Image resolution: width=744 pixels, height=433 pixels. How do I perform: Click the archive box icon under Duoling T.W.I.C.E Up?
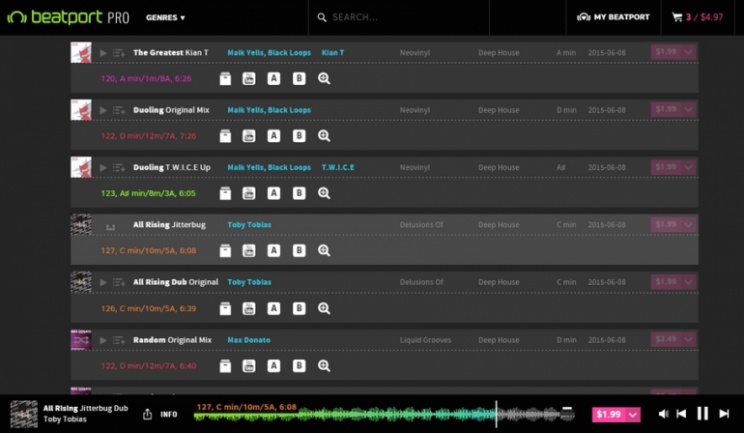pyautogui.click(x=225, y=194)
